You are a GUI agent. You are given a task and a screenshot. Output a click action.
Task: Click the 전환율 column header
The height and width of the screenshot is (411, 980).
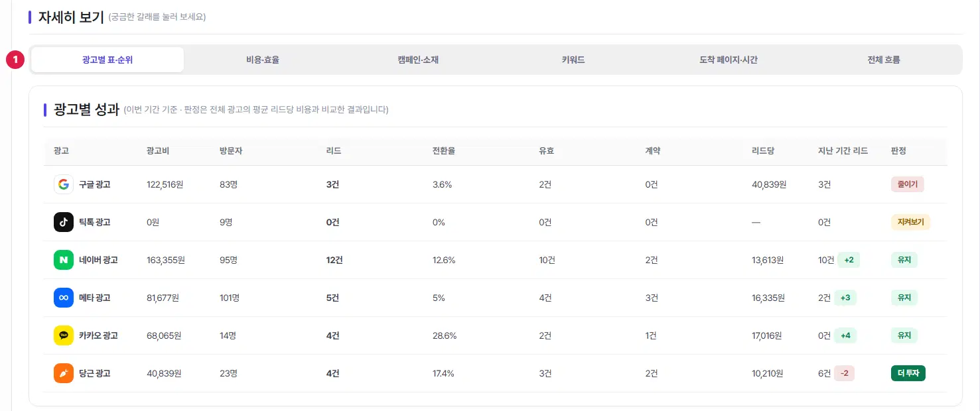tap(444, 151)
